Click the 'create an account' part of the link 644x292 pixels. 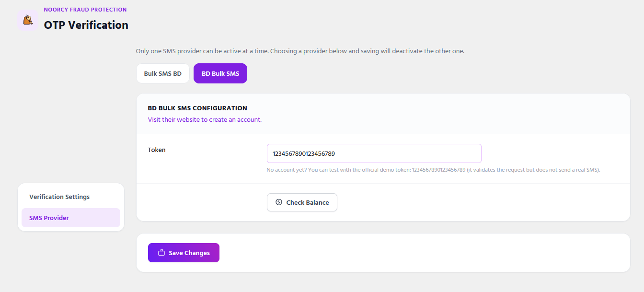coord(235,119)
